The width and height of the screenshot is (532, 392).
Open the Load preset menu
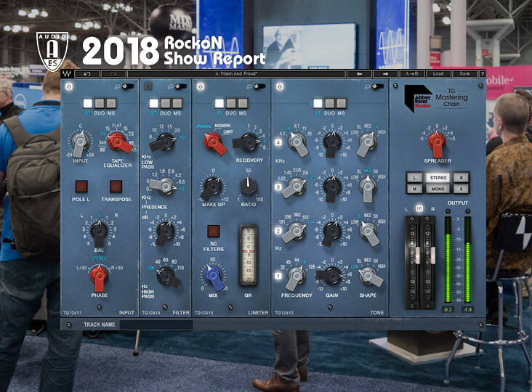(438, 74)
